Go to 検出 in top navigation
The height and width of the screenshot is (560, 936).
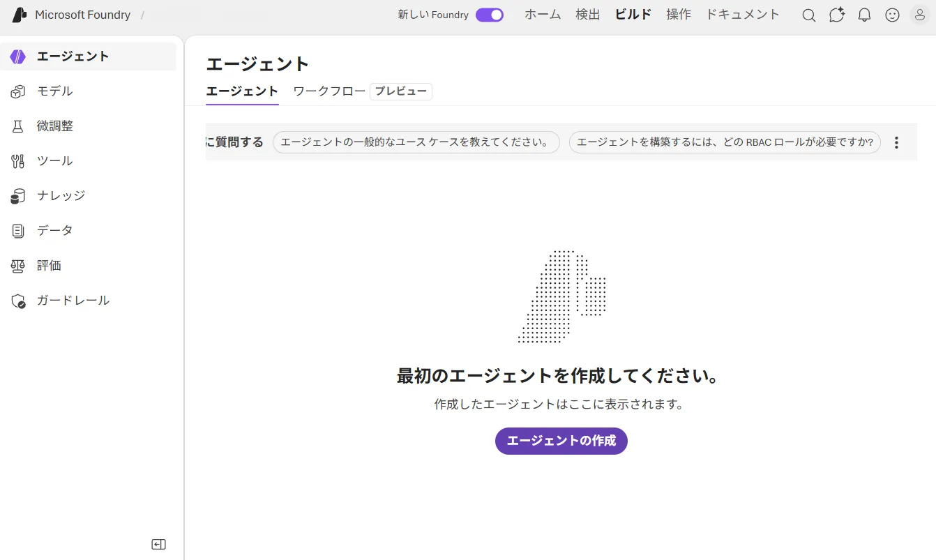[588, 15]
